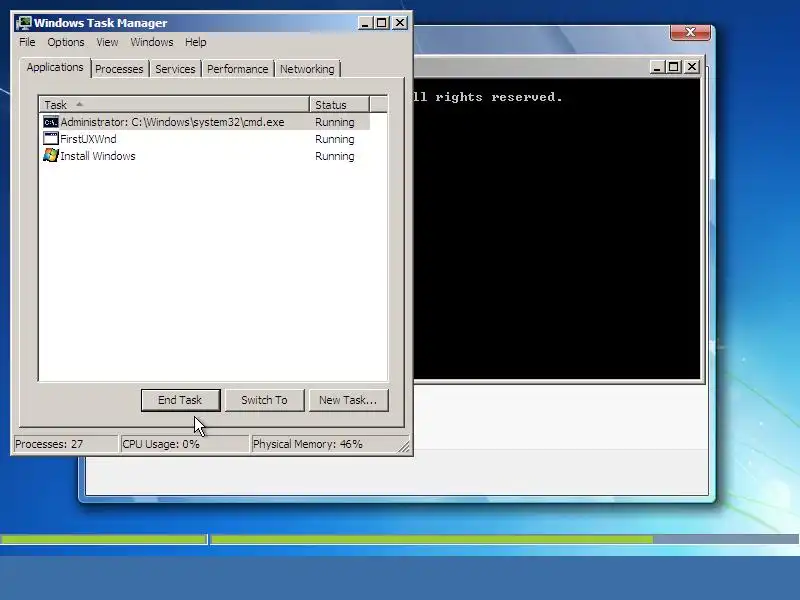Click the Task Manager resize grip

(x=404, y=446)
